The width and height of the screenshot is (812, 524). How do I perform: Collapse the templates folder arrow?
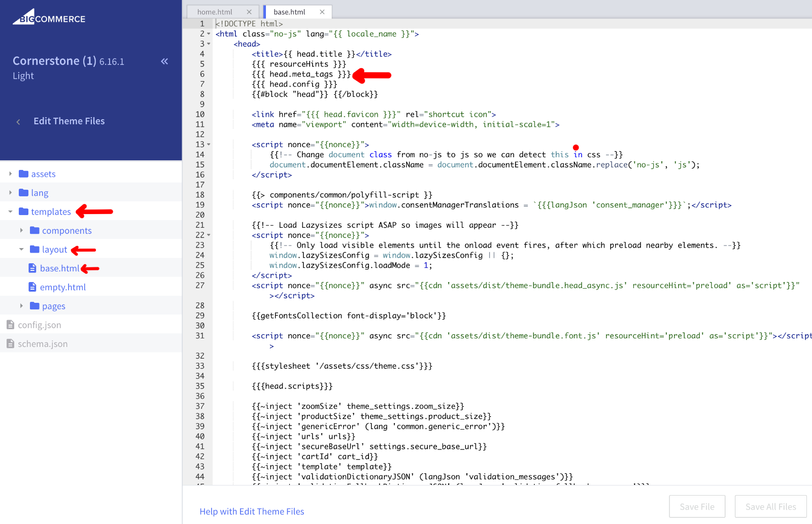point(10,212)
